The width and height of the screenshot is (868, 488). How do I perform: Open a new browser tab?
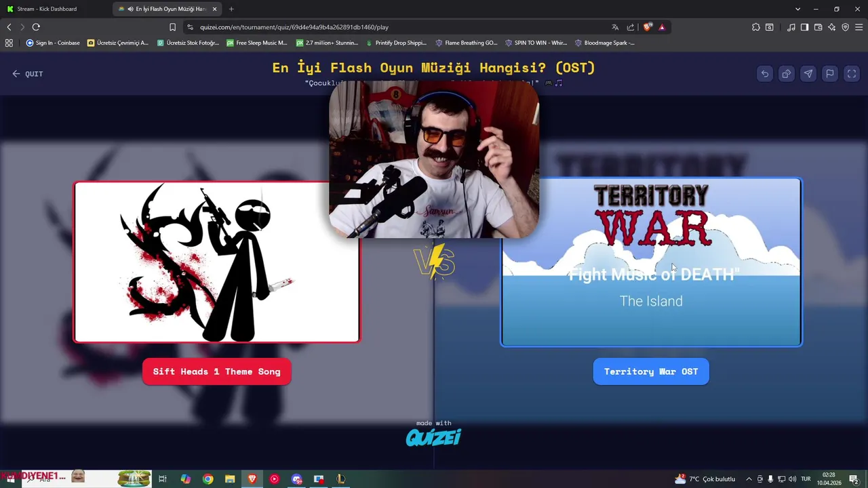231,9
